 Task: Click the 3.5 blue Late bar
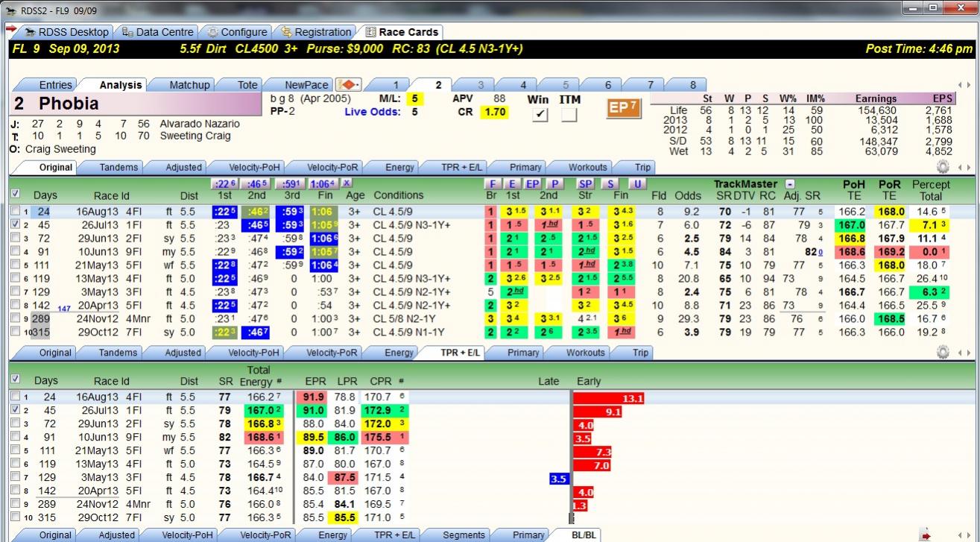tap(559, 479)
